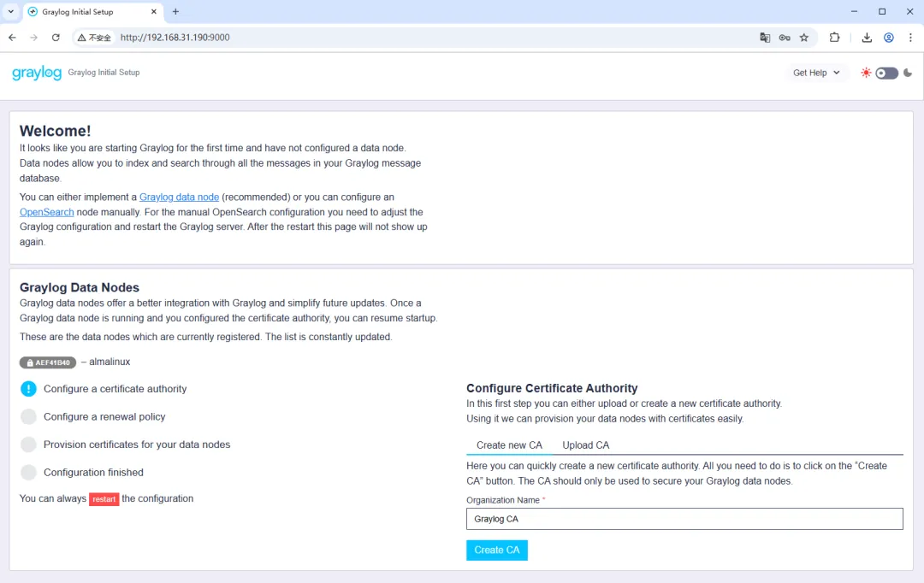
Task: Click the Graylog logo
Action: point(37,73)
